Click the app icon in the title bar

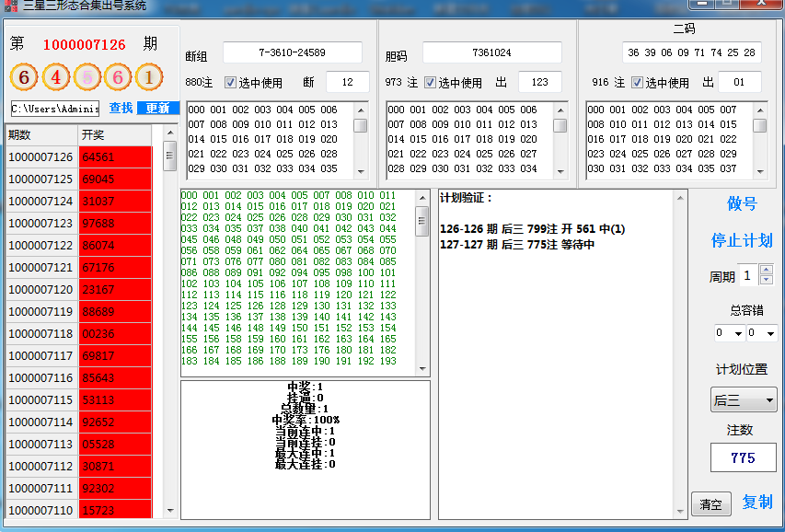tap(9, 6)
